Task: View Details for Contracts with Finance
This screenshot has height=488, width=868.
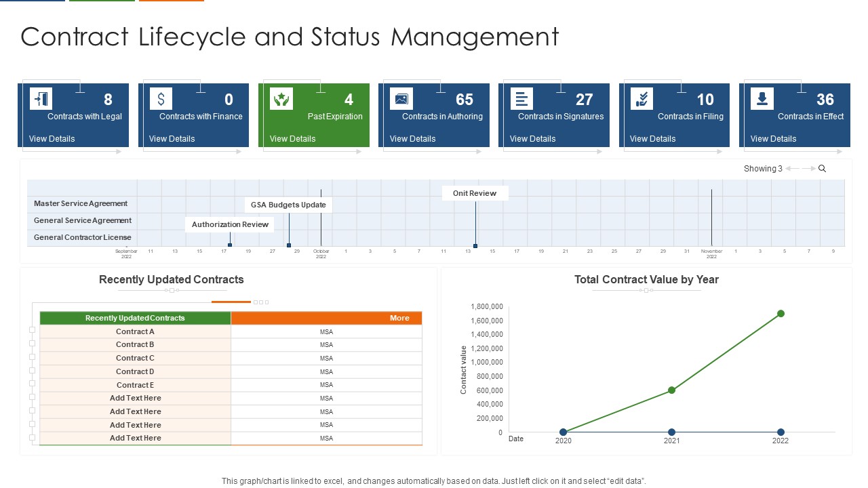Action: [172, 139]
